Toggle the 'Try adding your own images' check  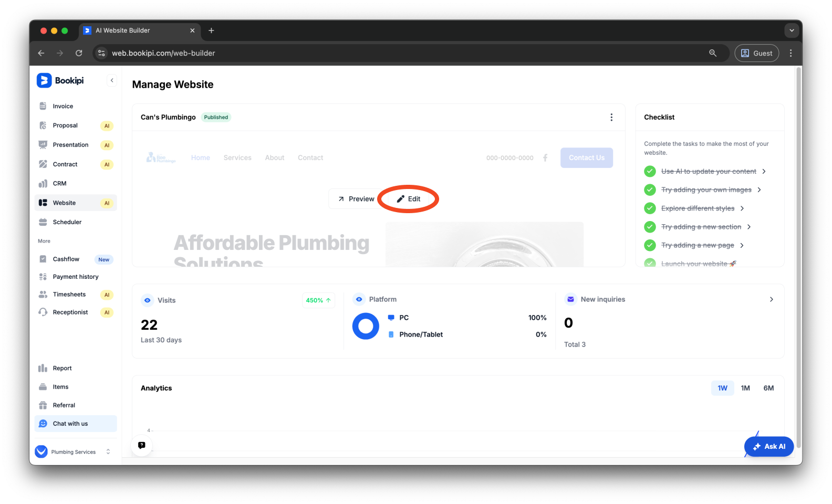point(650,190)
